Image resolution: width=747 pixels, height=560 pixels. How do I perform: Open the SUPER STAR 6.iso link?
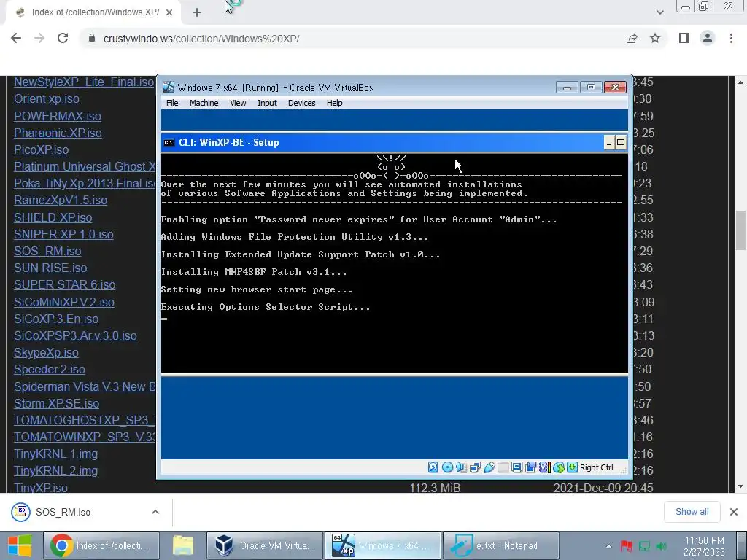click(65, 285)
